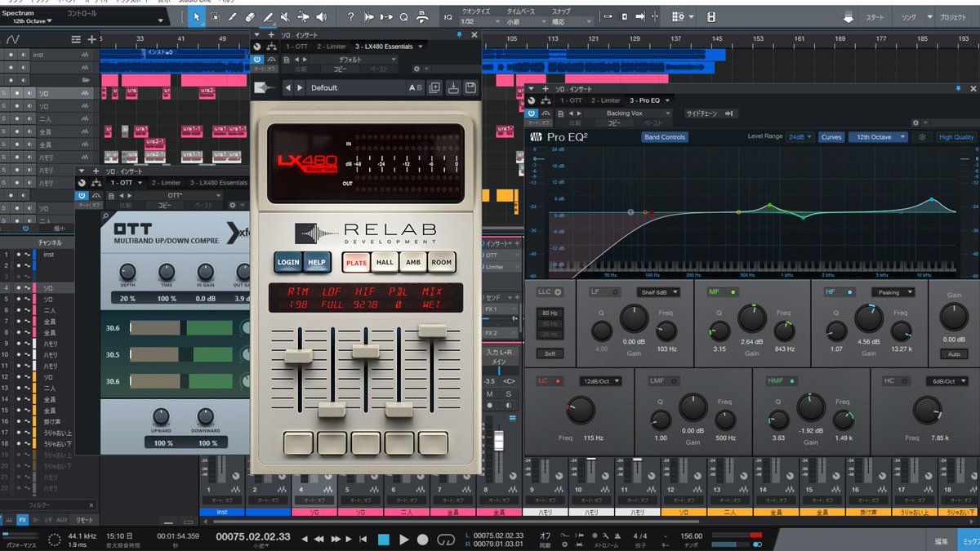Click the Curves button in Pro EQ
The width and height of the screenshot is (980, 551).
831,137
